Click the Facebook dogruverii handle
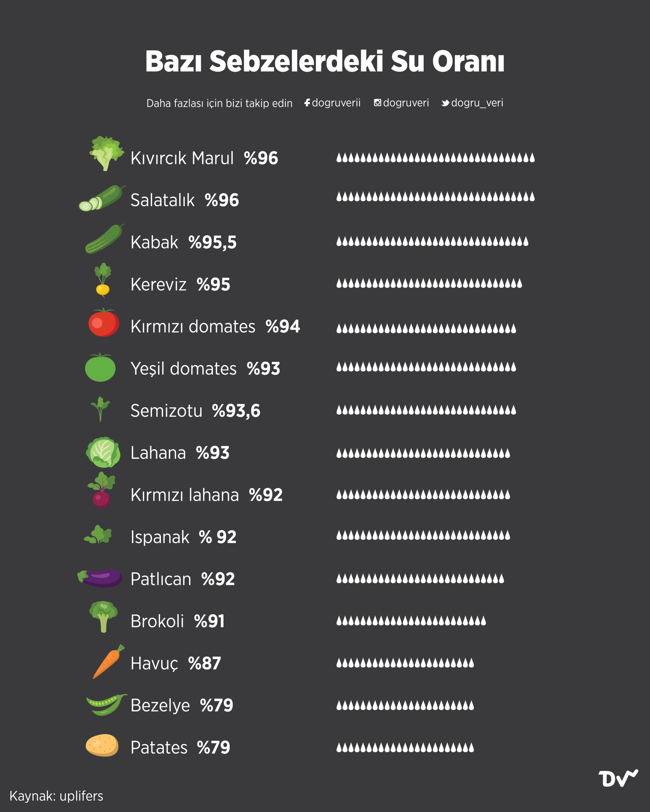650x812 pixels. point(332,103)
